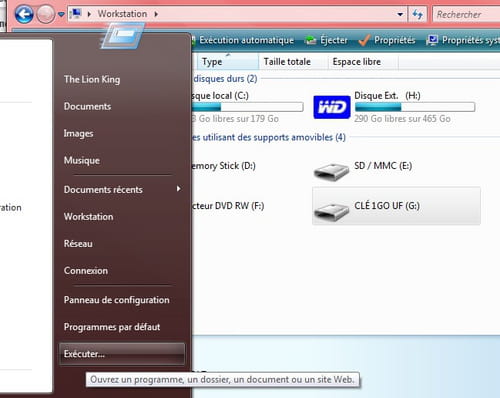Image resolution: width=500 pixels, height=398 pixels.
Task: Click the Disque Ext. (H:) capacity bar
Action: tap(415, 107)
